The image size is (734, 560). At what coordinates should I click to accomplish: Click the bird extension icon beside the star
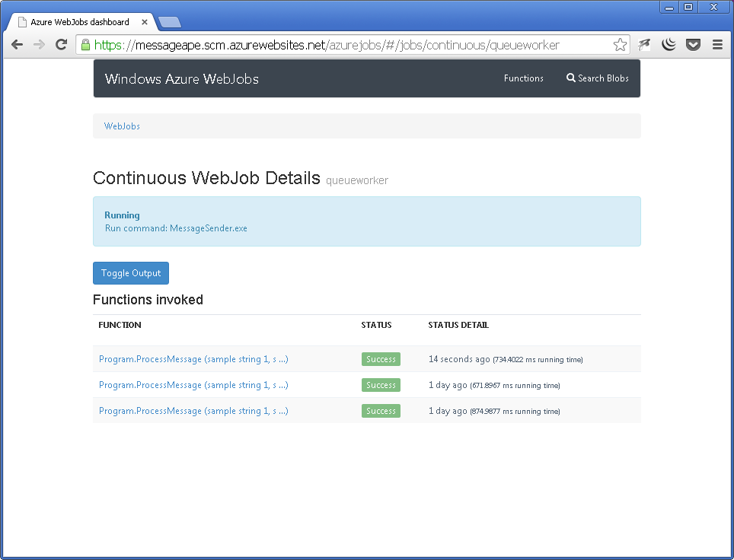pyautogui.click(x=644, y=45)
